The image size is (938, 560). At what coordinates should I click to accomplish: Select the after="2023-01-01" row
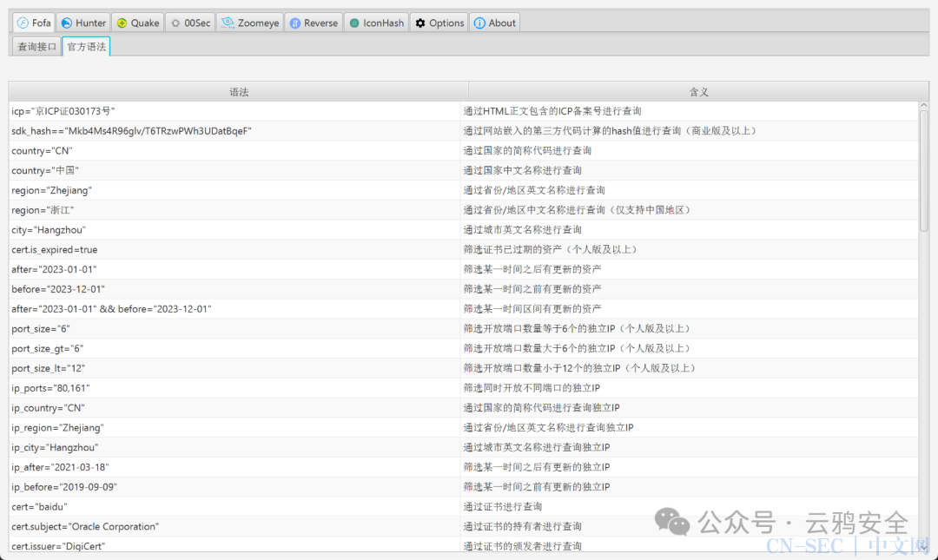point(464,269)
